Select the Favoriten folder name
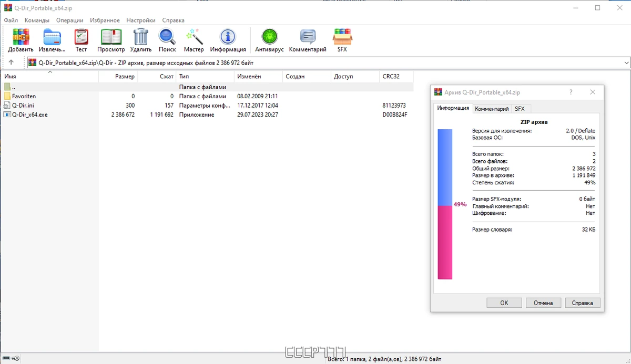 click(24, 96)
